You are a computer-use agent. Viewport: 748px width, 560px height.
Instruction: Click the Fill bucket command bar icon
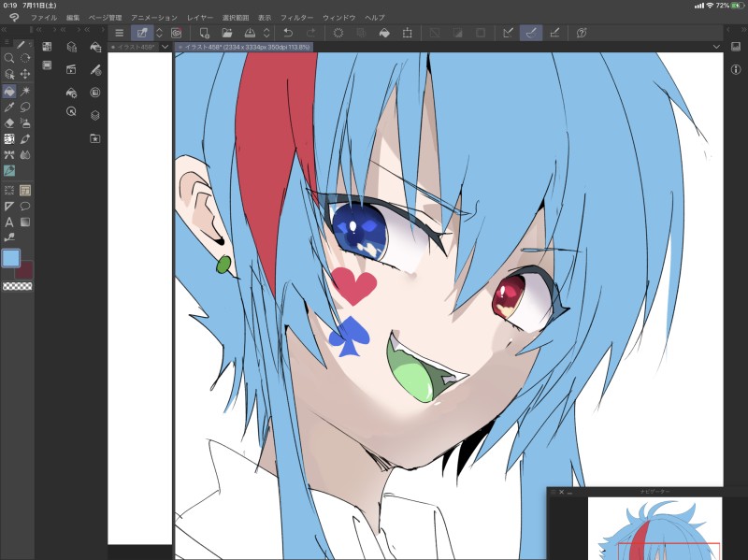(x=384, y=33)
